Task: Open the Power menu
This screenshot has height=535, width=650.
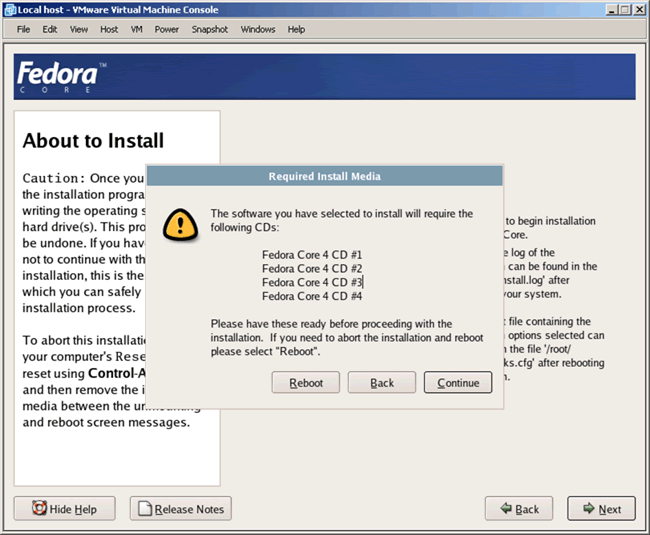Action: pyautogui.click(x=167, y=29)
